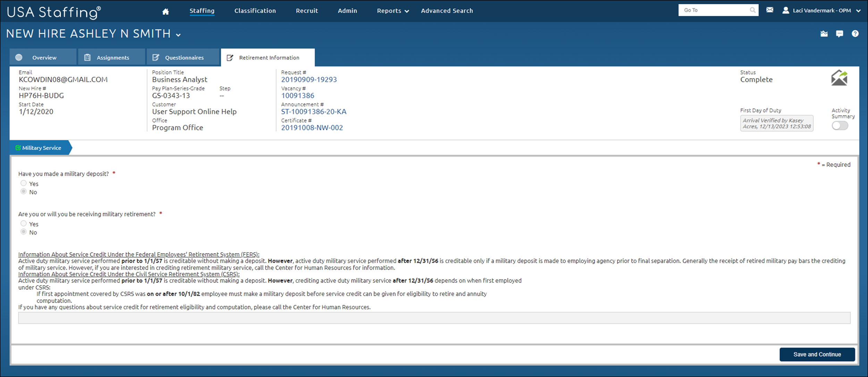Open the mail envelope icon in header
Image resolution: width=868 pixels, height=377 pixels.
[x=769, y=10]
